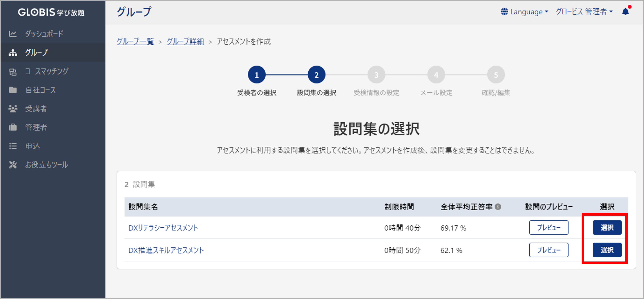Click the 制限時間 column header
Screen dimensions: 644x299
tap(399, 207)
